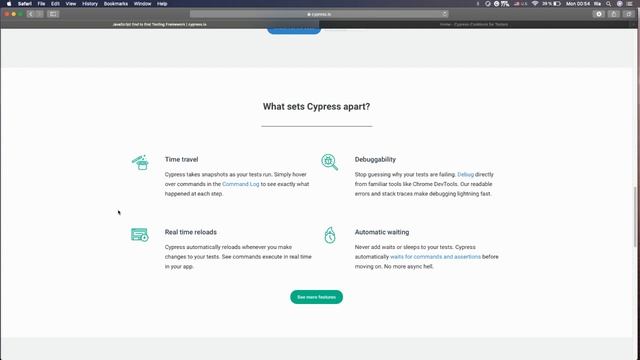
Task: Click the Debuggability heading
Action: pyautogui.click(x=375, y=160)
